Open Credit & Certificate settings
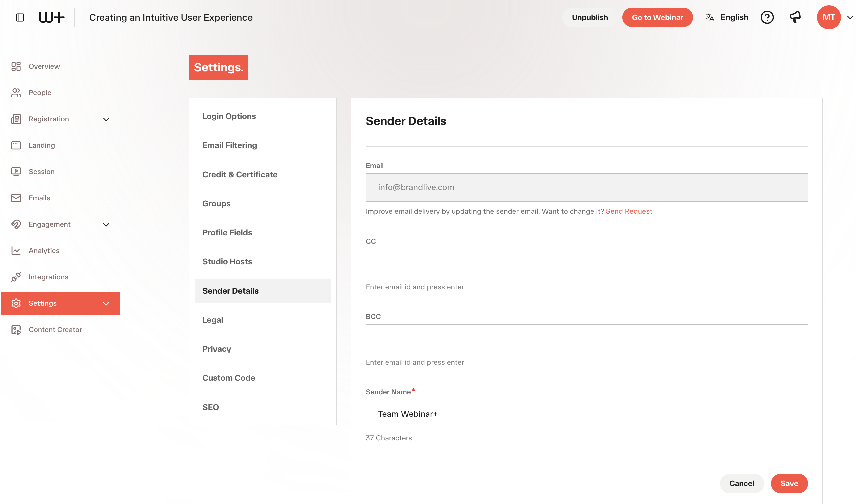The image size is (856, 504). point(263,175)
